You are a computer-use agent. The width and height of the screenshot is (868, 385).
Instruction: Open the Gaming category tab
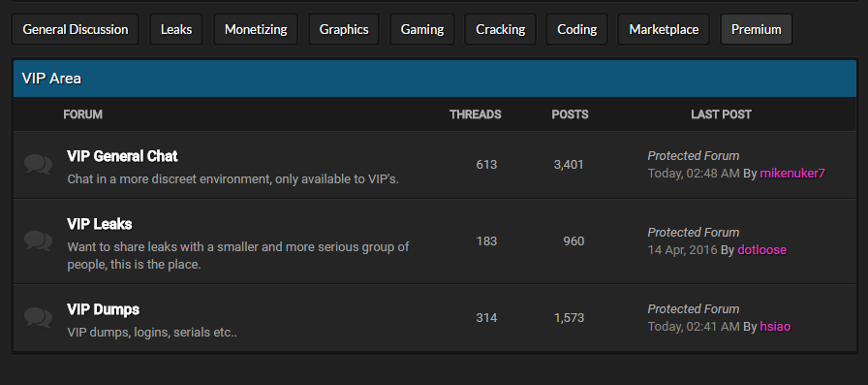(x=422, y=29)
